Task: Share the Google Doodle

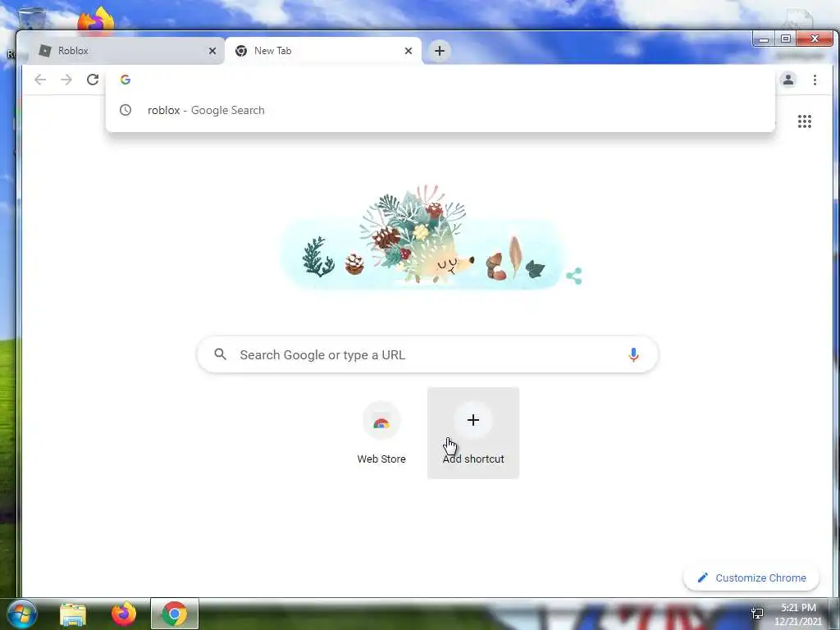Action: [574, 276]
